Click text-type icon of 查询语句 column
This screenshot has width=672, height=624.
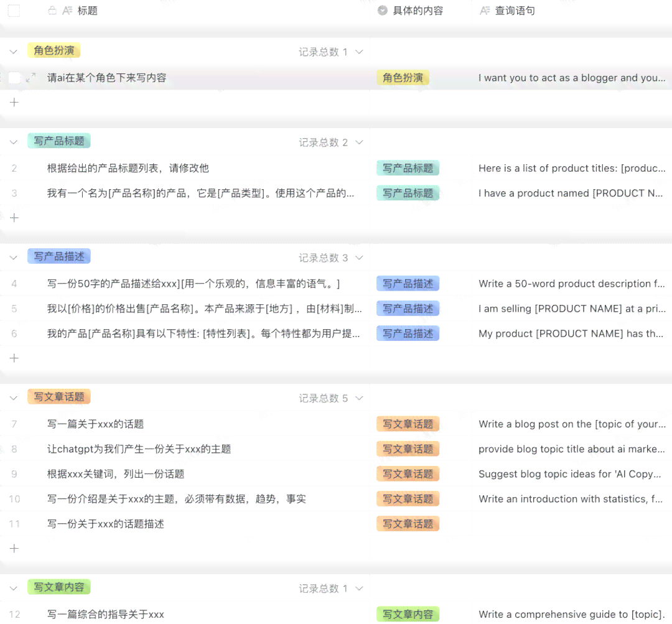coord(485,11)
